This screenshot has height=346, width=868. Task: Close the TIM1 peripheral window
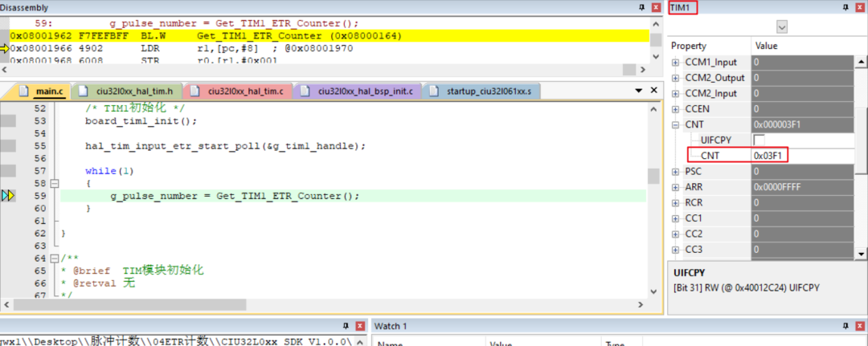point(860,8)
